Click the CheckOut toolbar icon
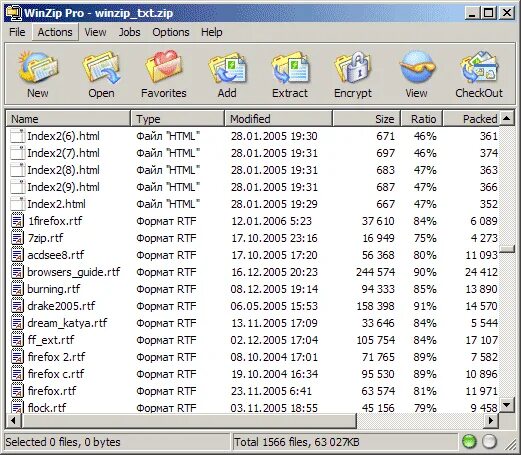 click(x=479, y=67)
